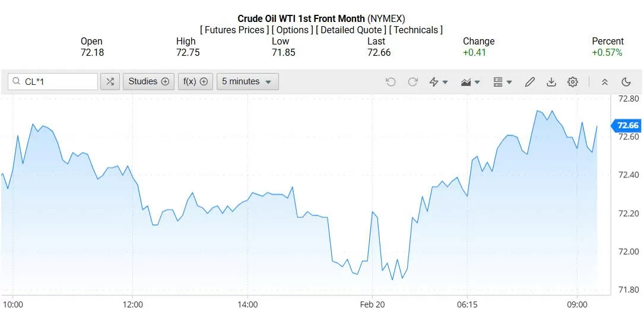Switch to the Technicals link
Viewport: 644px width, 311px height.
[416, 30]
